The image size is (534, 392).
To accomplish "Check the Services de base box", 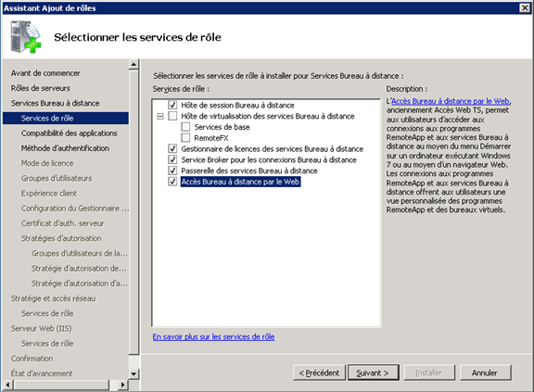I will (185, 127).
